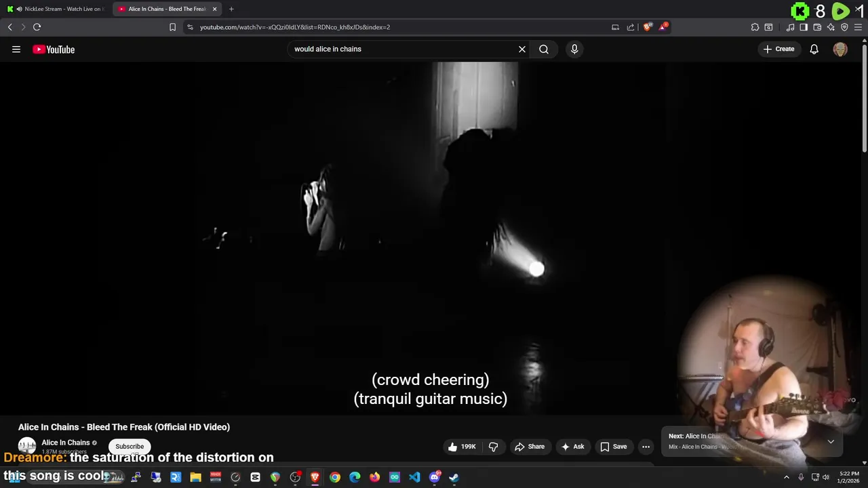This screenshot has height=488, width=868.
Task: Go to the YouTube home logo
Action: [54, 49]
